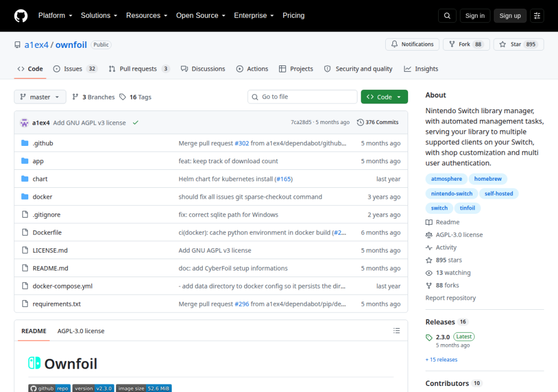Open the Actions tab
Screen dimensions: 558x392
coord(252,69)
